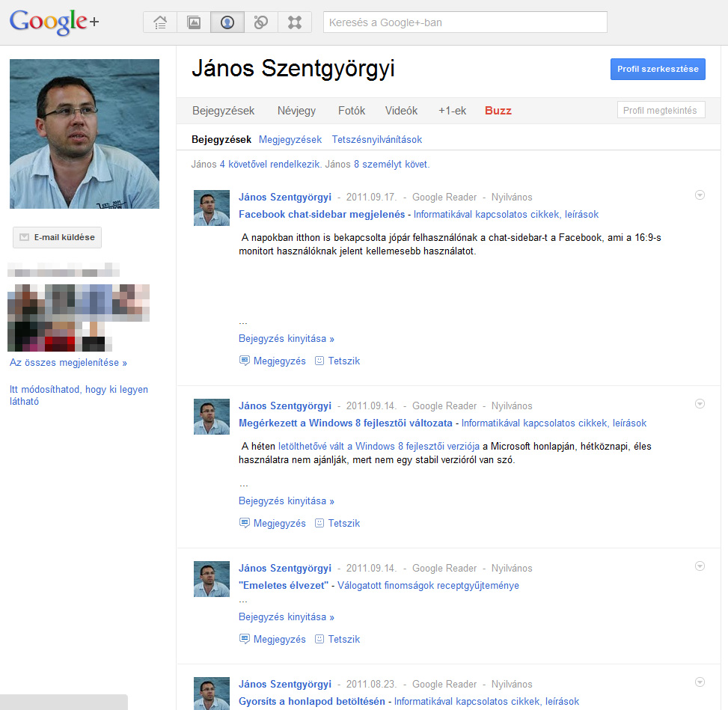The width and height of the screenshot is (728, 710).
Task: Switch to the Névjegy tab
Action: click(297, 111)
